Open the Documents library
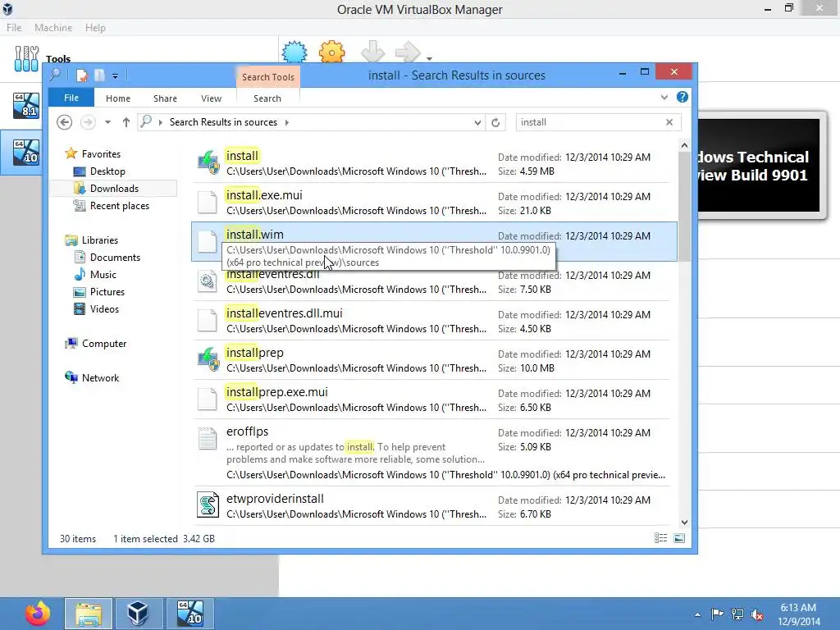Screen dimensions: 840x630 (115, 257)
